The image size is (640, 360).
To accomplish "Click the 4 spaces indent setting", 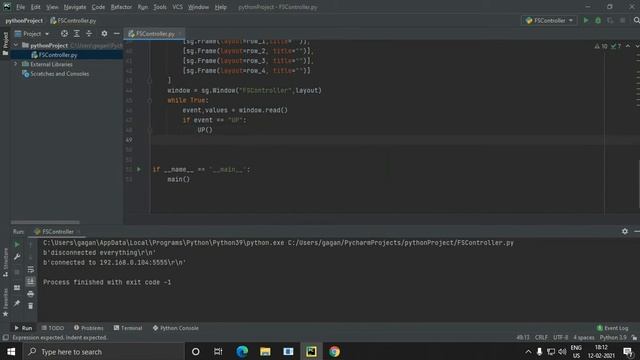I will point(584,338).
